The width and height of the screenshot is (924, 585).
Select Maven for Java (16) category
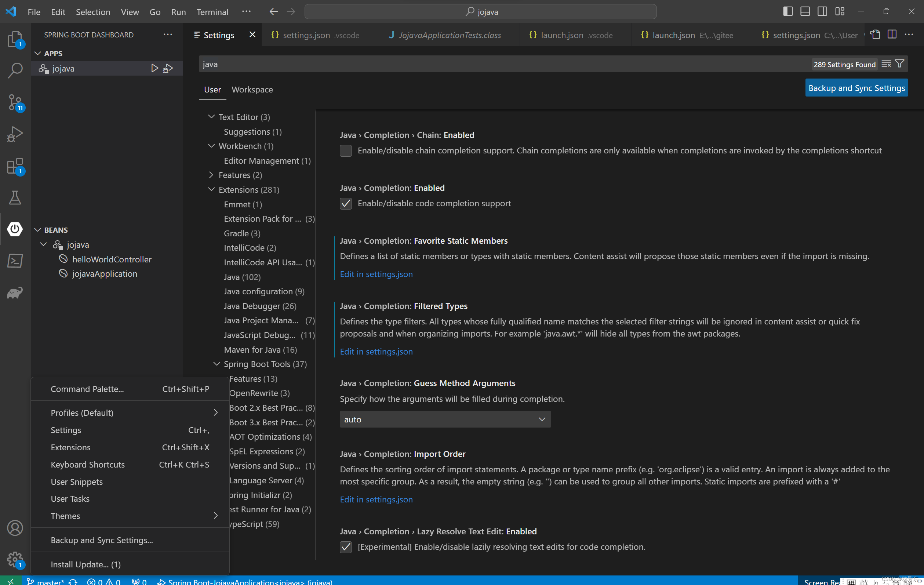click(x=260, y=350)
